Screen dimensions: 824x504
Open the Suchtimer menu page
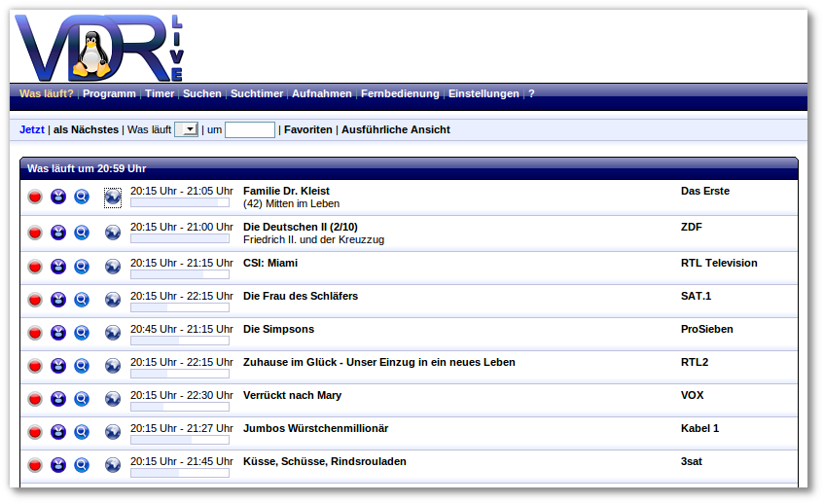click(257, 93)
